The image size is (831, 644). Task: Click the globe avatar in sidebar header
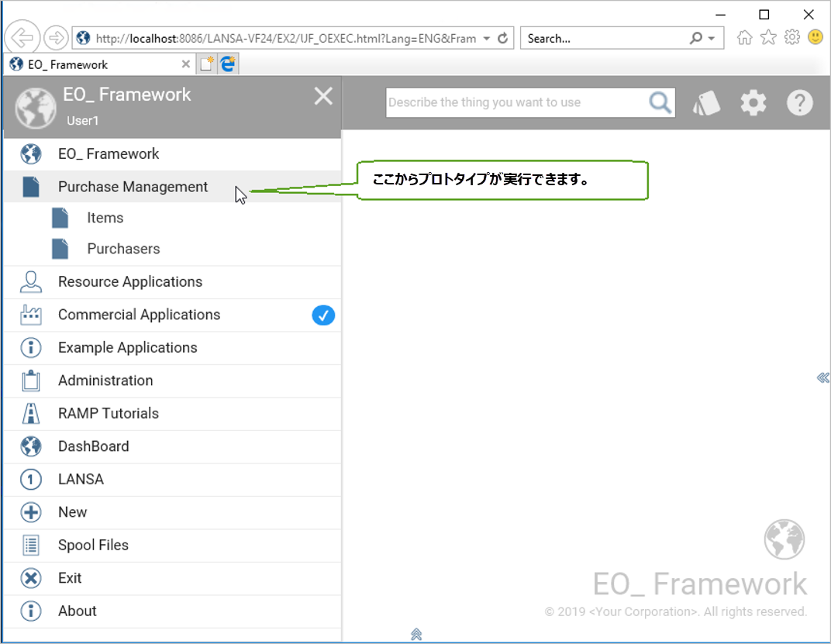[x=36, y=108]
